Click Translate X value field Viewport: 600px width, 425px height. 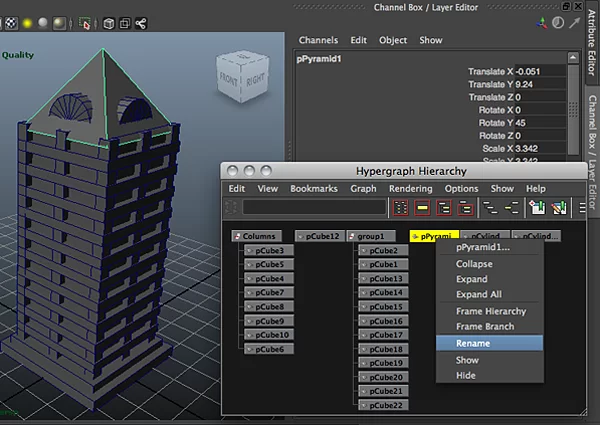coord(540,71)
